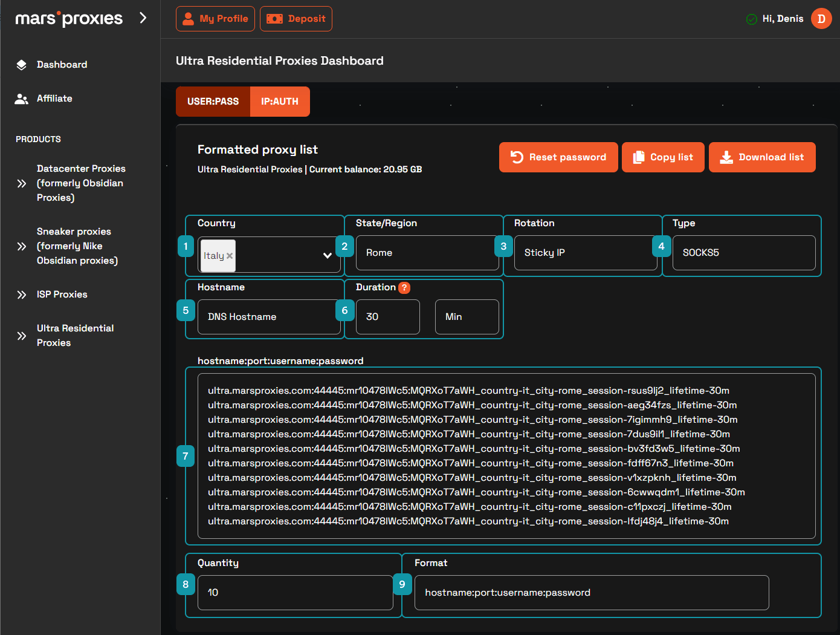The height and width of the screenshot is (635, 840).
Task: Click the cash icon in Deposit button
Action: [274, 19]
